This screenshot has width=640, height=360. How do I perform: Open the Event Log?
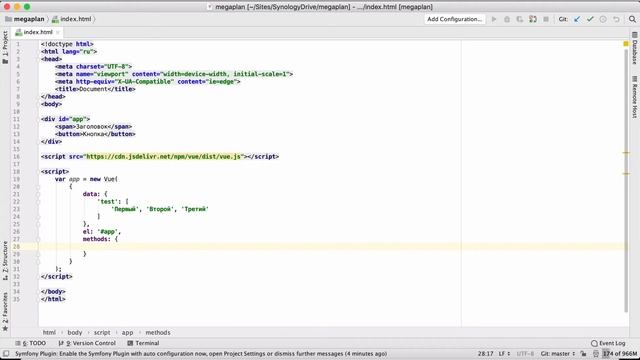pos(608,343)
